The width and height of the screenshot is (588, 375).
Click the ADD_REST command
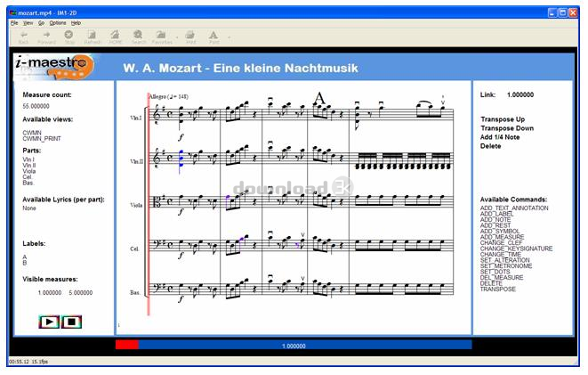tap(495, 225)
